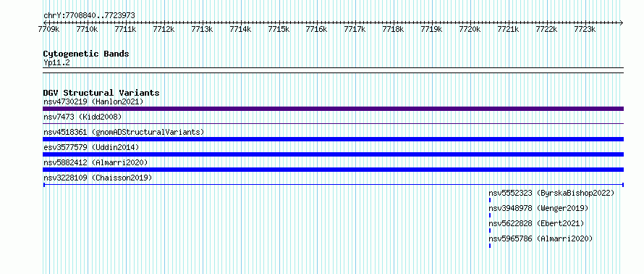Screen dimensions: 644x274
Task: Select the Yp11.2 cytogenetic band bar
Action: point(333,70)
